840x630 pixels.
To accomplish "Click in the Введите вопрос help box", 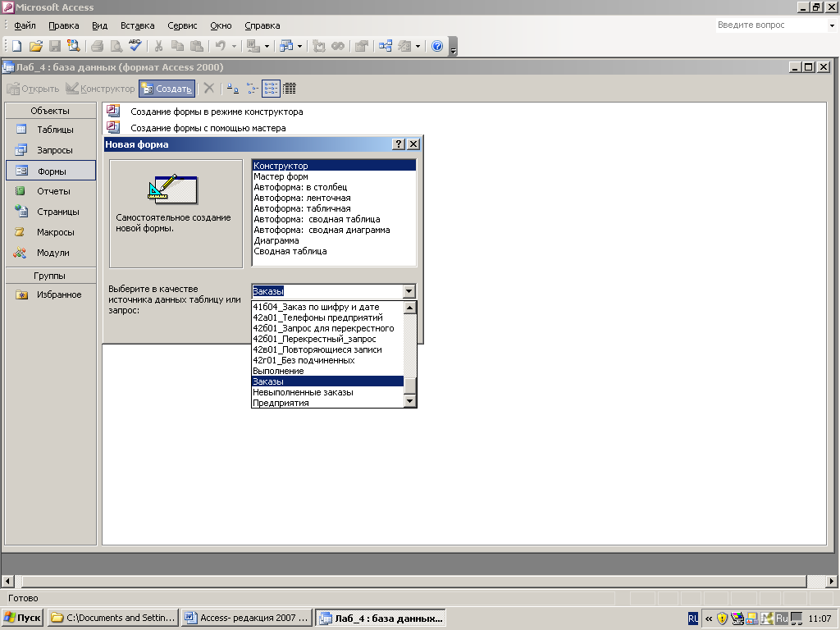I will [x=771, y=25].
